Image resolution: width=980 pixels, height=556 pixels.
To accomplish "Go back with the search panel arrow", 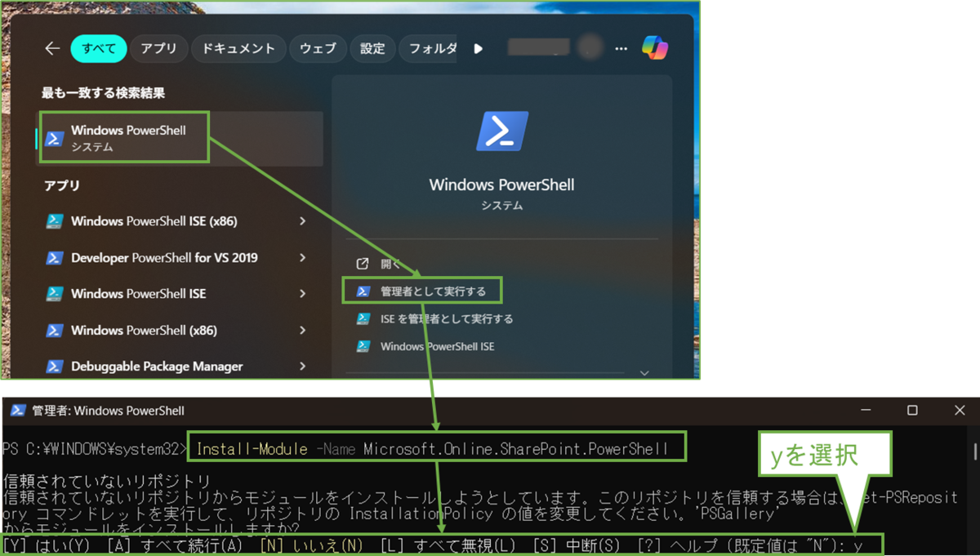I will tap(52, 49).
